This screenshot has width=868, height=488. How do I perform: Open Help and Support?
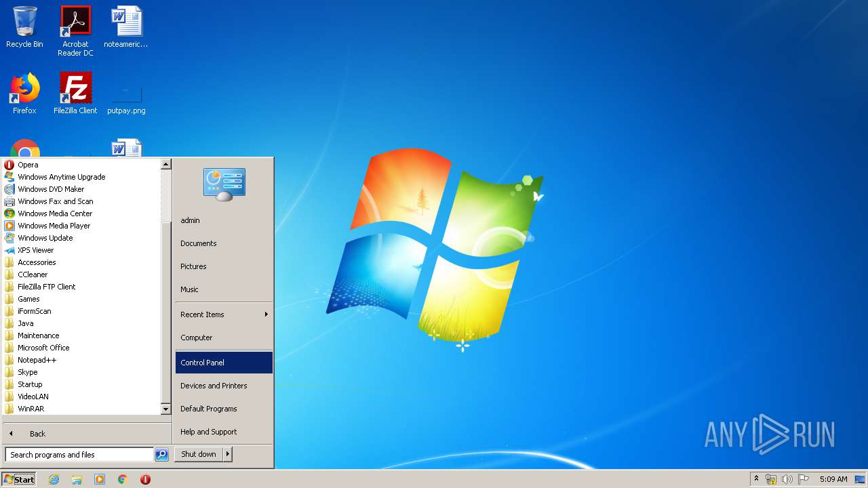[x=224, y=432]
